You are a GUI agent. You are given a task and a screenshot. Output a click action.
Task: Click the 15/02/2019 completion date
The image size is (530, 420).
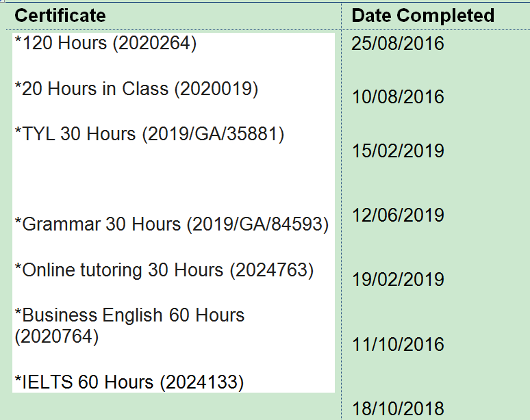(398, 151)
